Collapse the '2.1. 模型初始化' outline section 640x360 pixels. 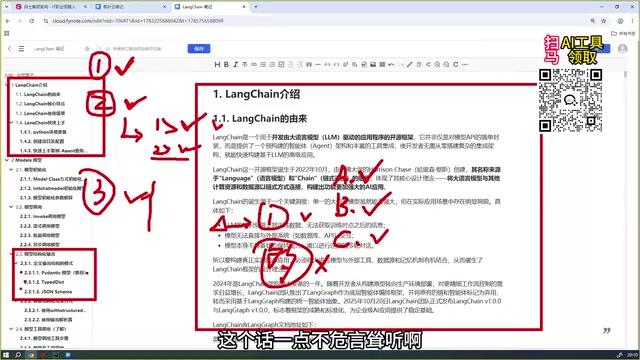[x=11, y=169]
